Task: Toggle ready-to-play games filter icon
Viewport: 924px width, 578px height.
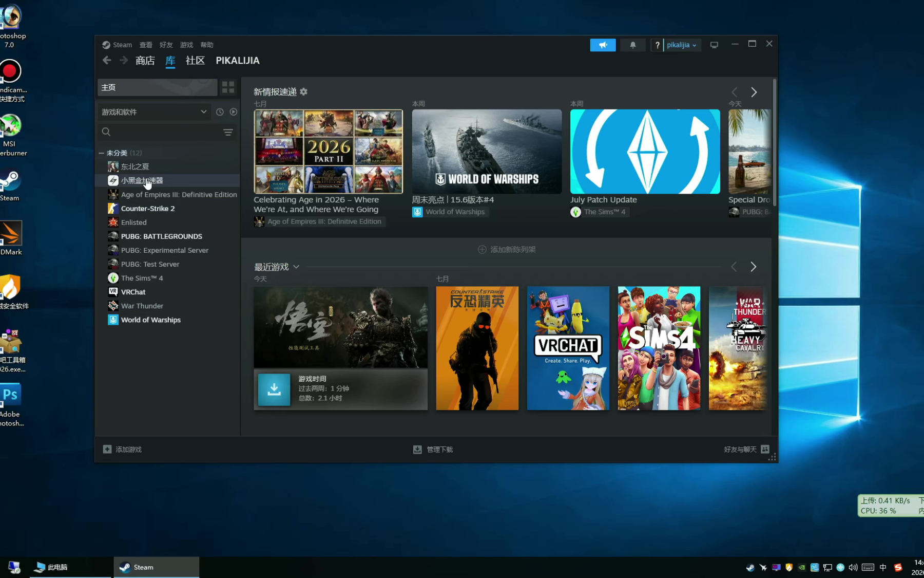Action: click(234, 112)
